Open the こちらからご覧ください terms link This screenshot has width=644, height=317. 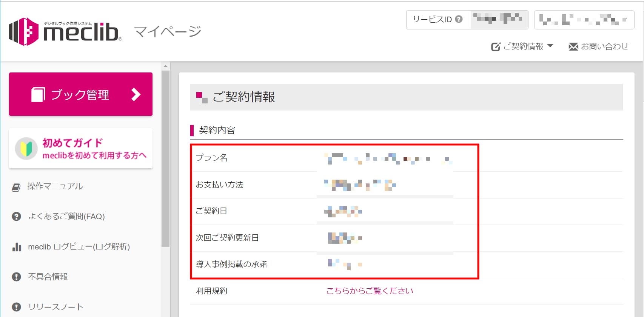(x=370, y=291)
